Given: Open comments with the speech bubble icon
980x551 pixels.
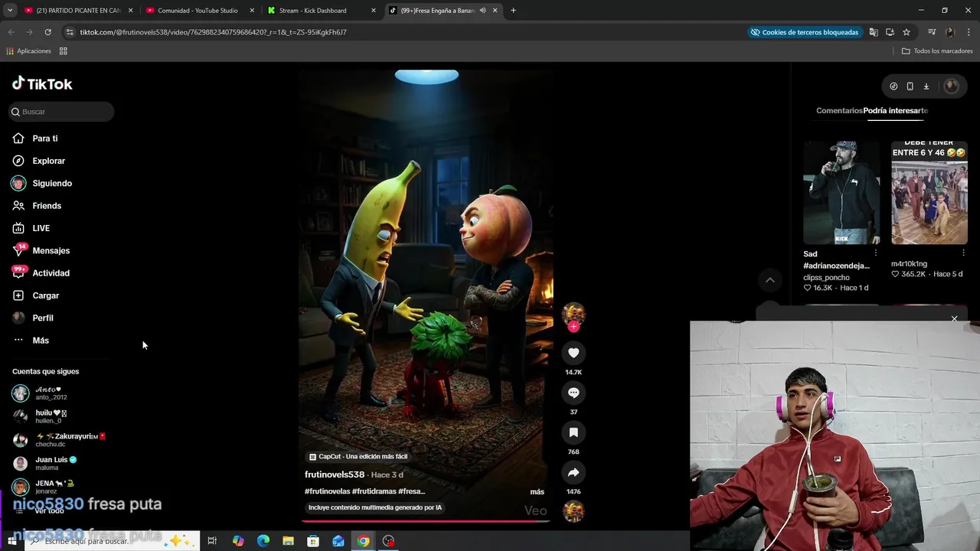Looking at the screenshot, I should [x=573, y=393].
